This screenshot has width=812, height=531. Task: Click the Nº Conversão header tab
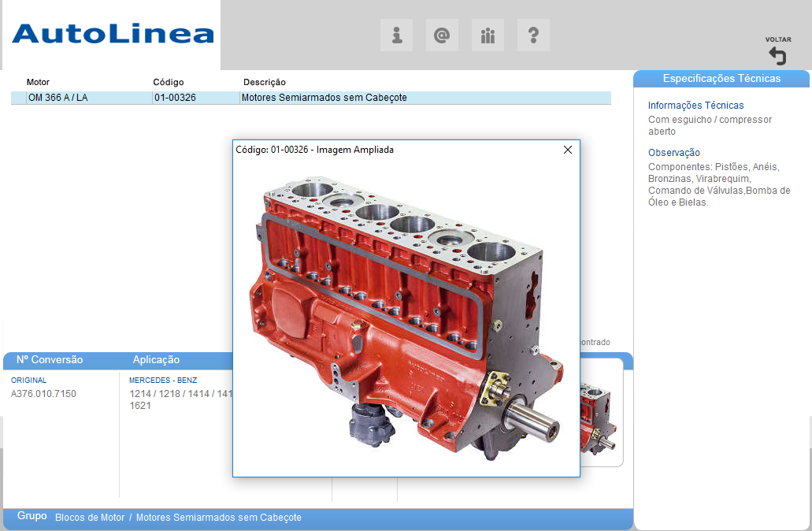tap(50, 360)
